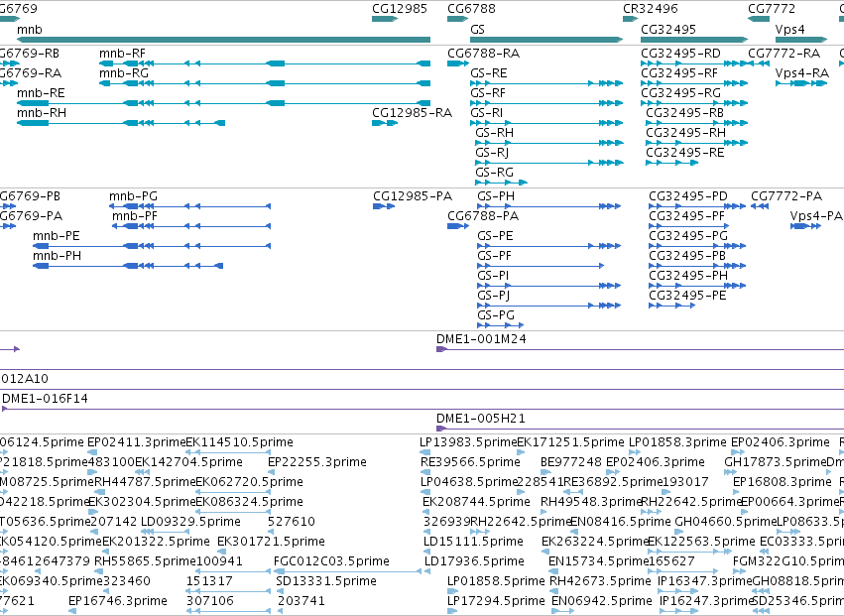Click transcript CG6788-RA

(x=458, y=63)
